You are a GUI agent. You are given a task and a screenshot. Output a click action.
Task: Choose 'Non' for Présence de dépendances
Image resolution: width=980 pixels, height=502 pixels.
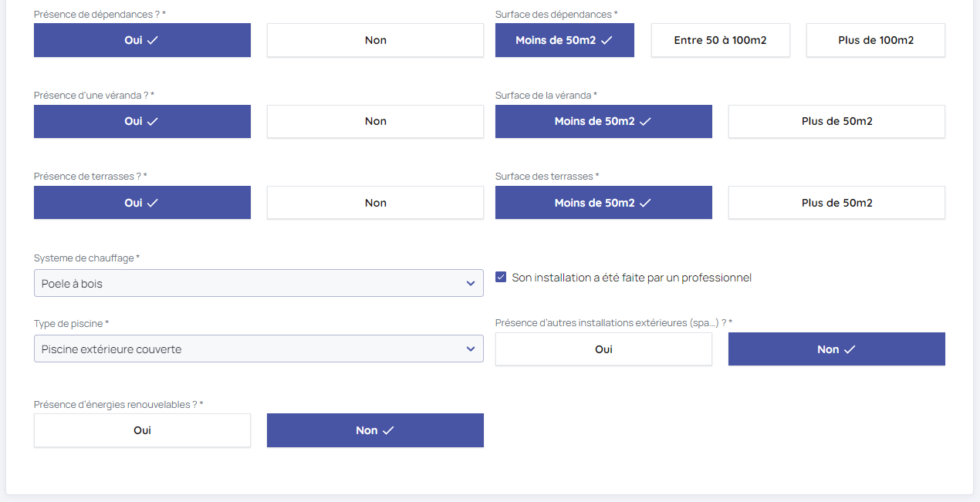click(375, 40)
